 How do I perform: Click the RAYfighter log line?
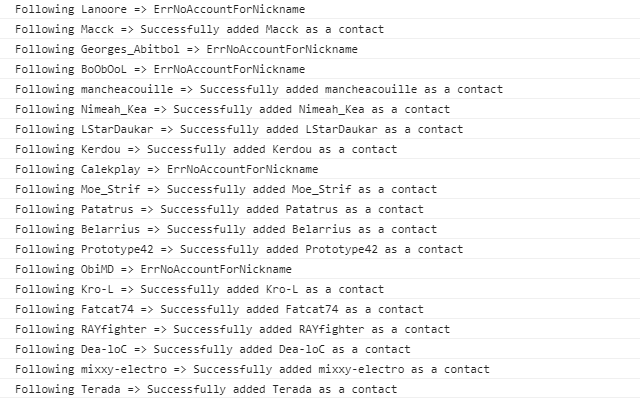coord(232,329)
